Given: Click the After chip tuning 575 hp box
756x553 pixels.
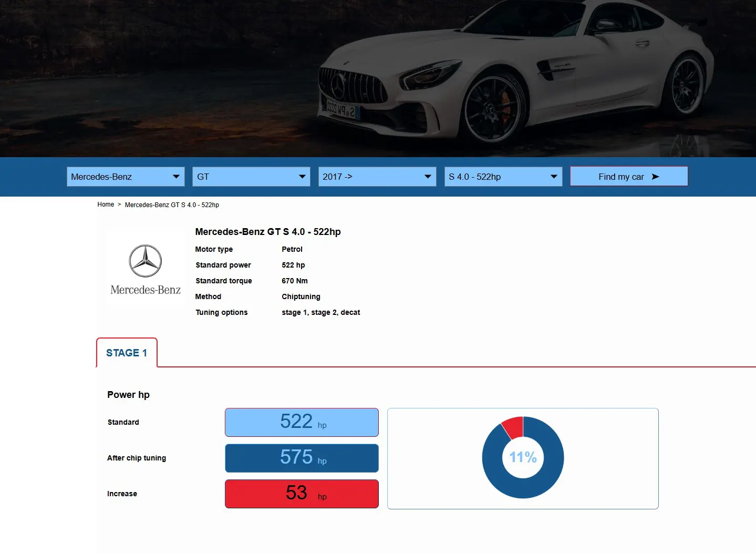Looking at the screenshot, I should tap(301, 458).
